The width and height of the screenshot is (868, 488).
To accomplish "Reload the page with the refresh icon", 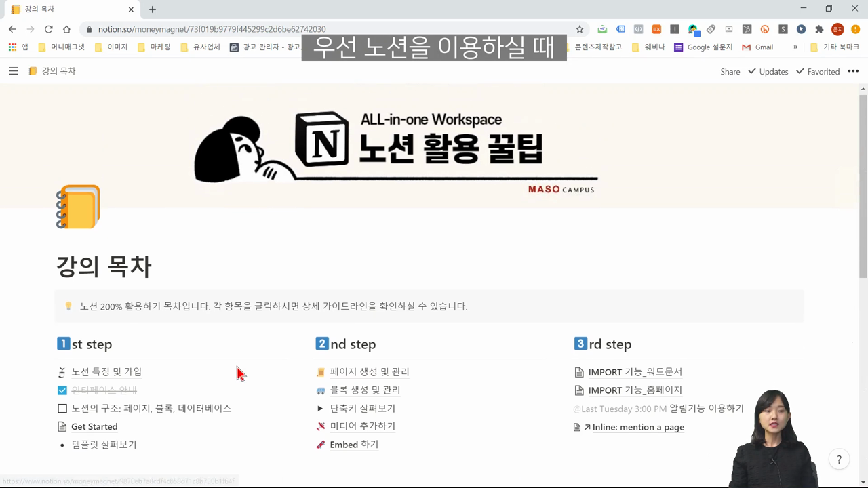I will (x=48, y=29).
